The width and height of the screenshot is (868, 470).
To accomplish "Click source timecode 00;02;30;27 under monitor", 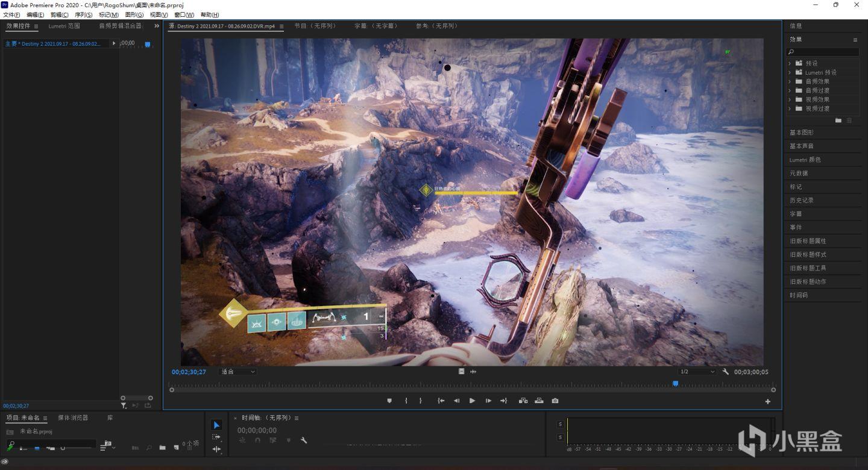I will (189, 372).
